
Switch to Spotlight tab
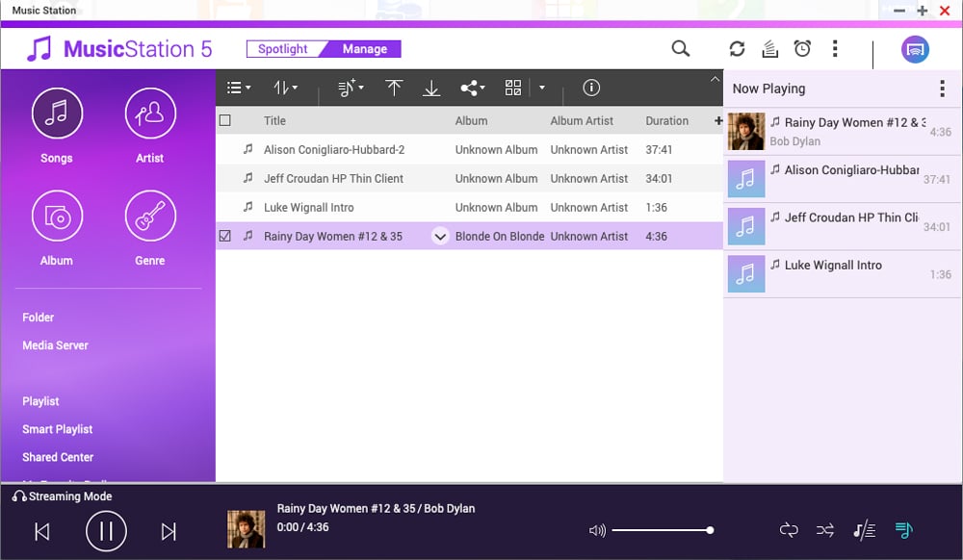click(283, 49)
